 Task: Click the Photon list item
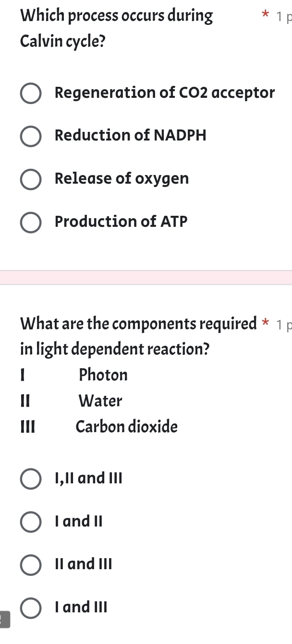pyautogui.click(x=103, y=375)
